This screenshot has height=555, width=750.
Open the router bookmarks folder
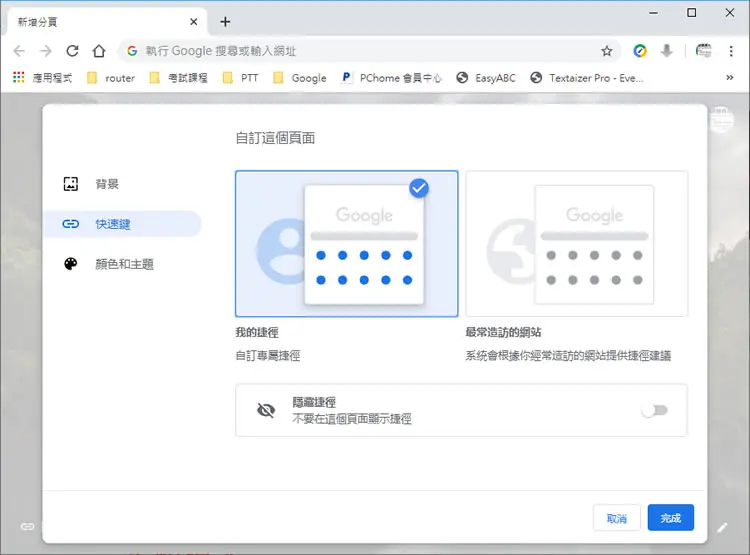(111, 78)
